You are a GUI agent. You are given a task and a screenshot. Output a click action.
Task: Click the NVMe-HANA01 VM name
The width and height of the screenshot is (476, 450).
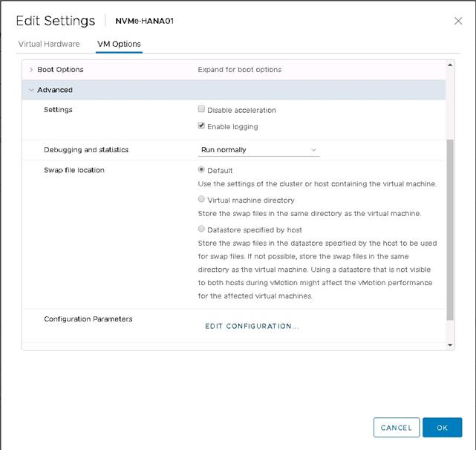click(x=145, y=21)
